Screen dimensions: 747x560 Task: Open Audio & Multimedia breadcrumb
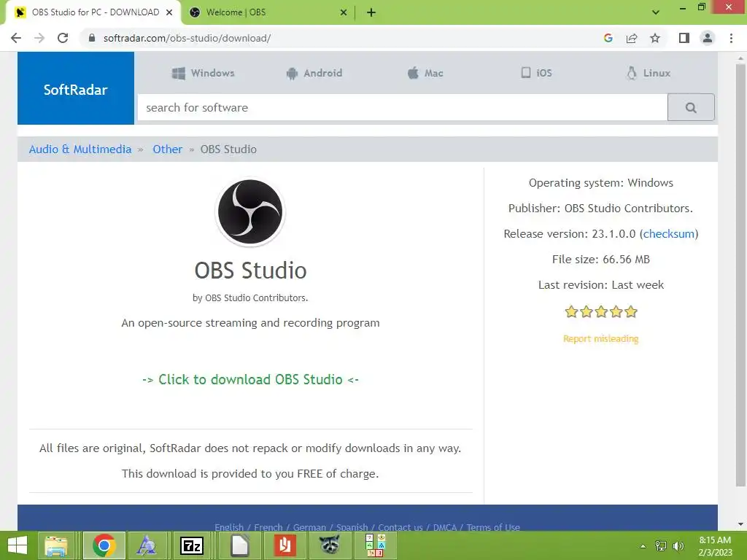(x=80, y=149)
